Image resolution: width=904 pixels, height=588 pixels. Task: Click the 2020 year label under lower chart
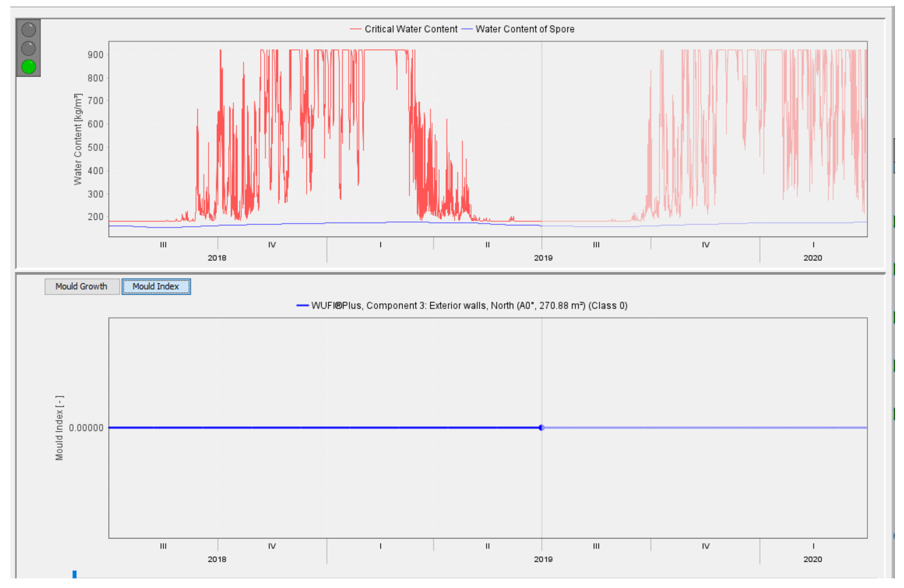click(813, 560)
